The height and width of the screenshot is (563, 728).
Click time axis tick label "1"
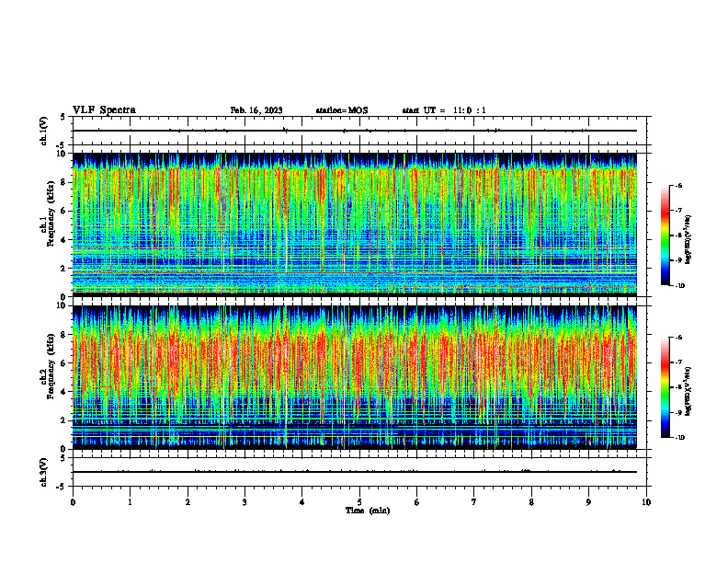tap(130, 502)
